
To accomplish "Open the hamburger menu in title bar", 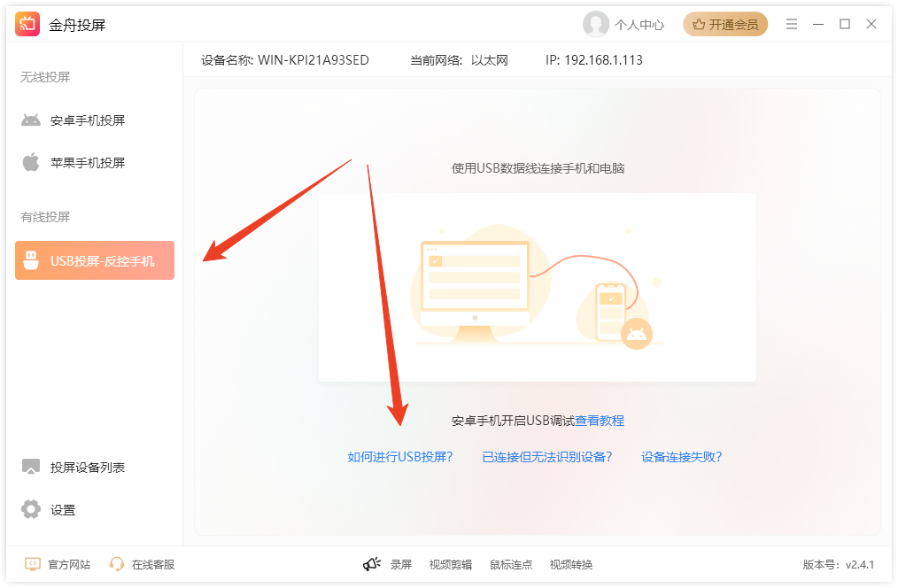I will click(791, 24).
